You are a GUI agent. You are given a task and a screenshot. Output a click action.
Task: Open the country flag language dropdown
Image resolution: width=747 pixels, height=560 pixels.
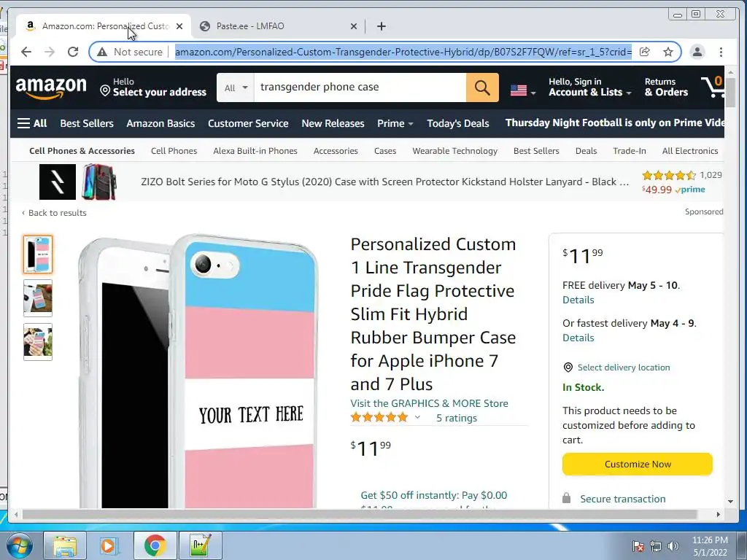(522, 90)
